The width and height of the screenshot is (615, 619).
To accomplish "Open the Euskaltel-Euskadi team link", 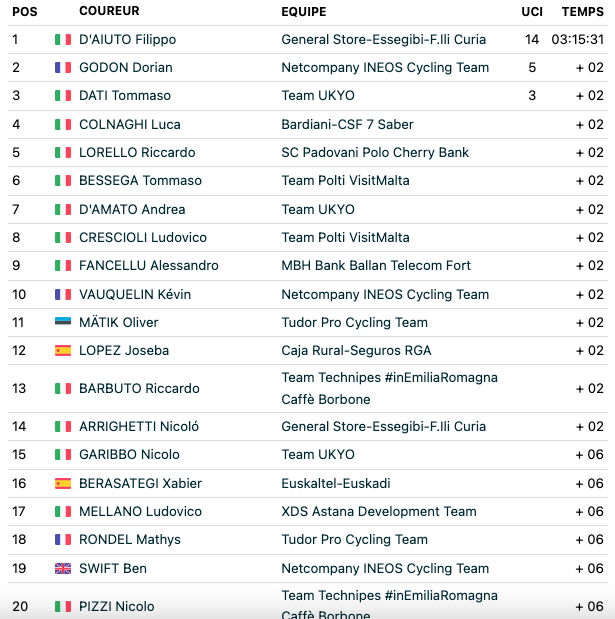I will [x=336, y=484].
